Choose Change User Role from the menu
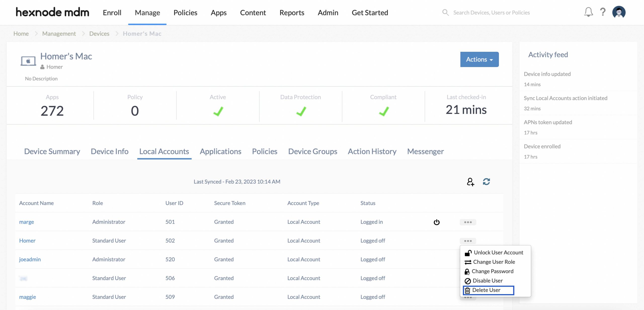Screen dimensions: 644x310 click(490, 262)
